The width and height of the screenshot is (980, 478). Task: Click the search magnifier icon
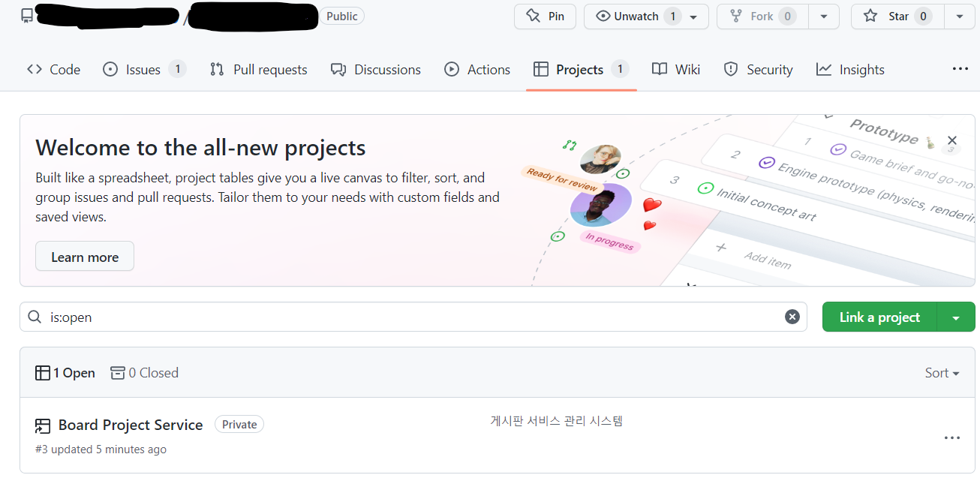point(35,317)
